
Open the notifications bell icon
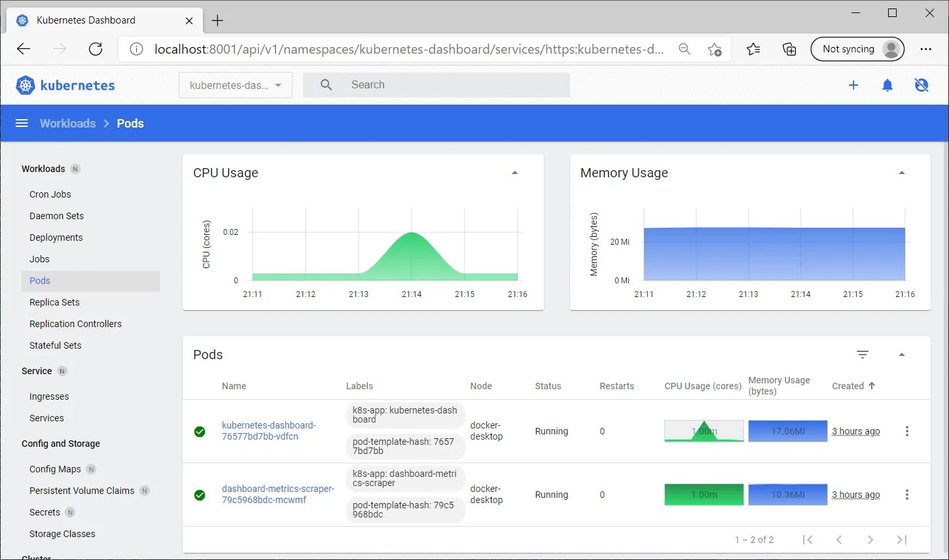pos(887,84)
